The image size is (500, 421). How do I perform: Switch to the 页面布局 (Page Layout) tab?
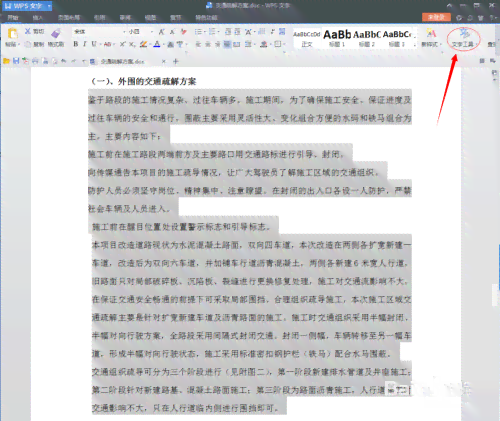(69, 18)
